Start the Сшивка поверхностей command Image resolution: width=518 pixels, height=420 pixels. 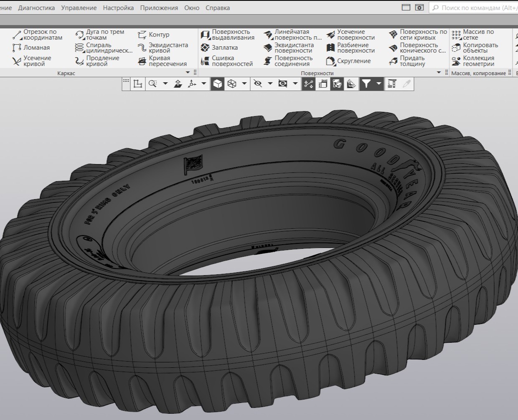(x=227, y=61)
